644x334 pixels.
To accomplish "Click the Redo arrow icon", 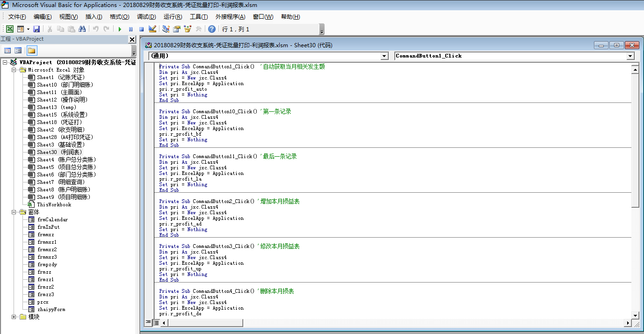I will (x=106, y=29).
